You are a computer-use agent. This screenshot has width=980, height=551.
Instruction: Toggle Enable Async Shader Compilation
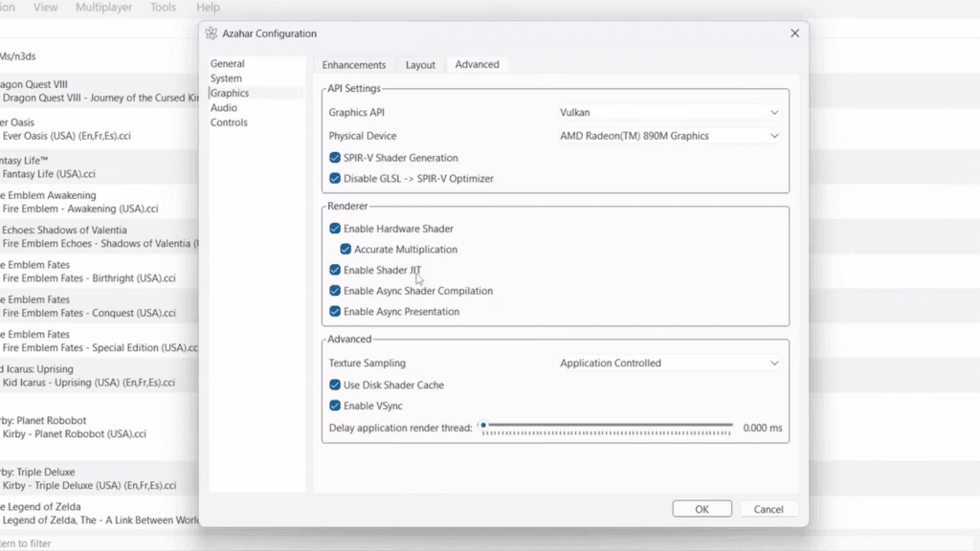335,291
